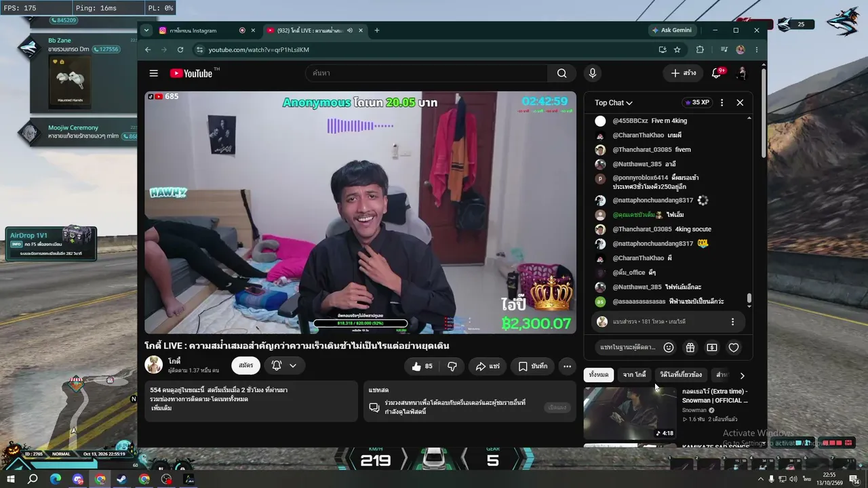Viewport: 868px width, 488px height.
Task: Start voice search with the microphone
Action: 593,73
